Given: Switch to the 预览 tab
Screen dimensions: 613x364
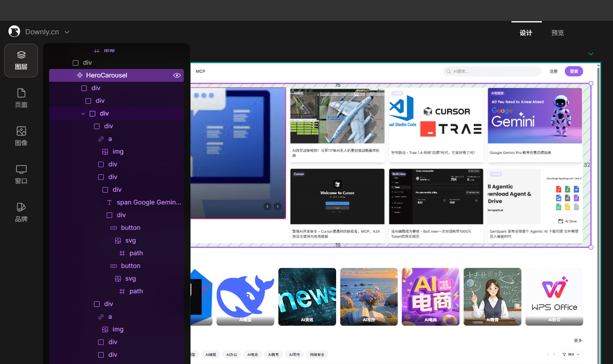Looking at the screenshot, I should [x=558, y=33].
